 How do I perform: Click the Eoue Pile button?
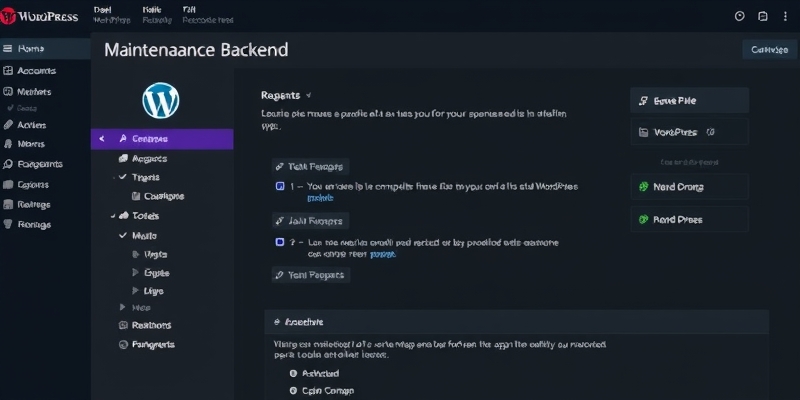point(689,101)
